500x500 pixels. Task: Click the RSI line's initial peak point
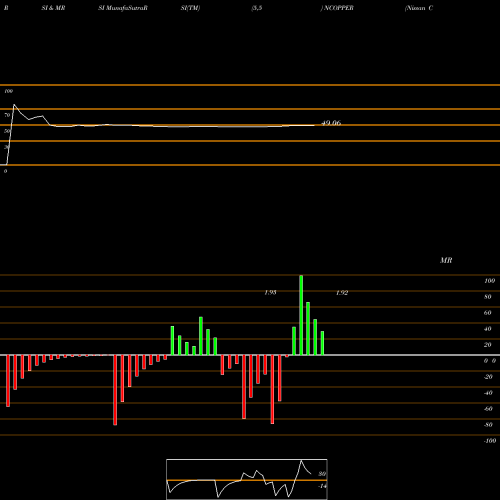pos(14,105)
